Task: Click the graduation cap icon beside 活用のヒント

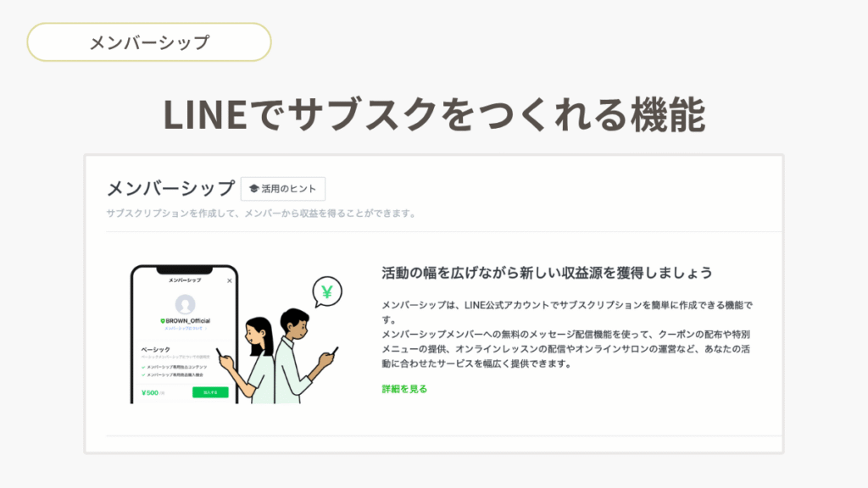Action: [254, 189]
